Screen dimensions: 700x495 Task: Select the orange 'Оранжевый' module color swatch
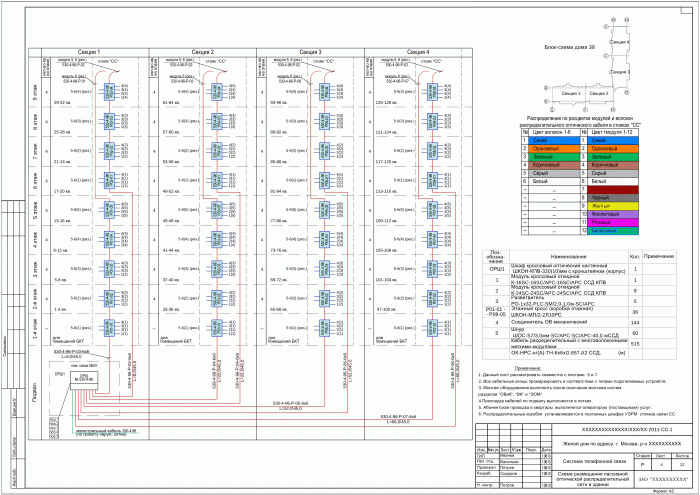[612, 149]
